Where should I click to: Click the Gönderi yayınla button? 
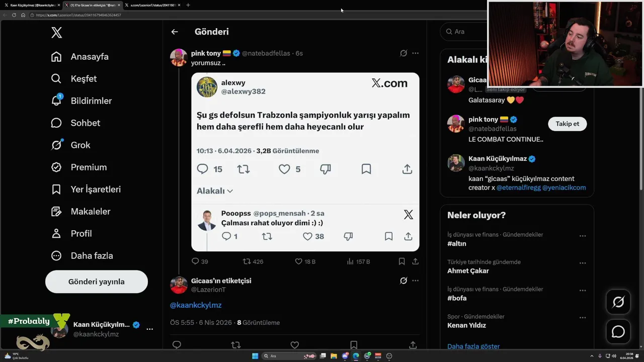[x=97, y=282]
